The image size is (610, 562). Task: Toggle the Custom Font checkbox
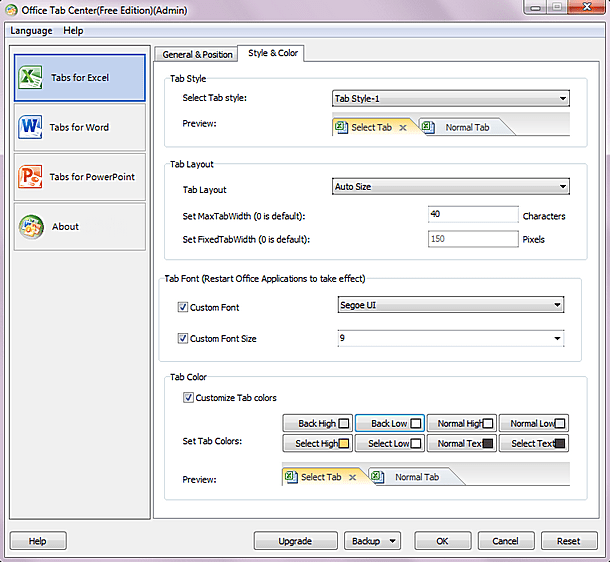click(x=183, y=307)
